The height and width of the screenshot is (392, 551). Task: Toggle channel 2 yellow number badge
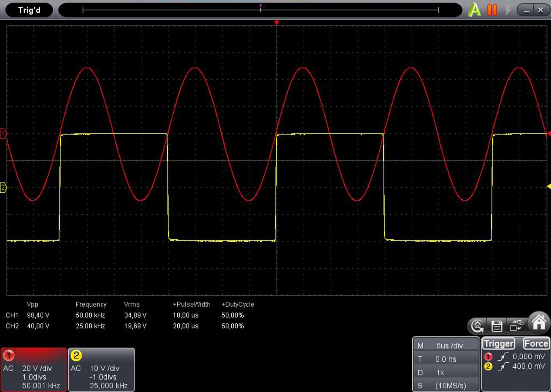point(76,356)
